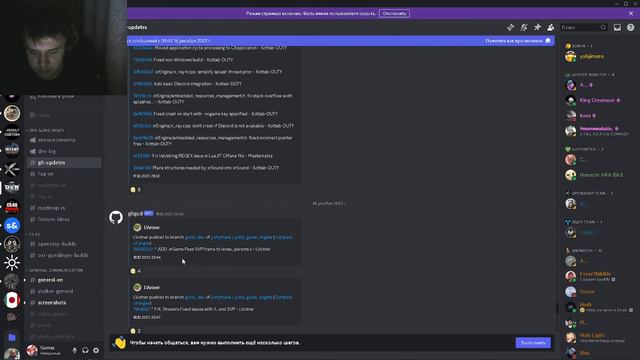Click the Complete button in chat notice bar
This screenshot has width=640, height=360.
coord(533,343)
